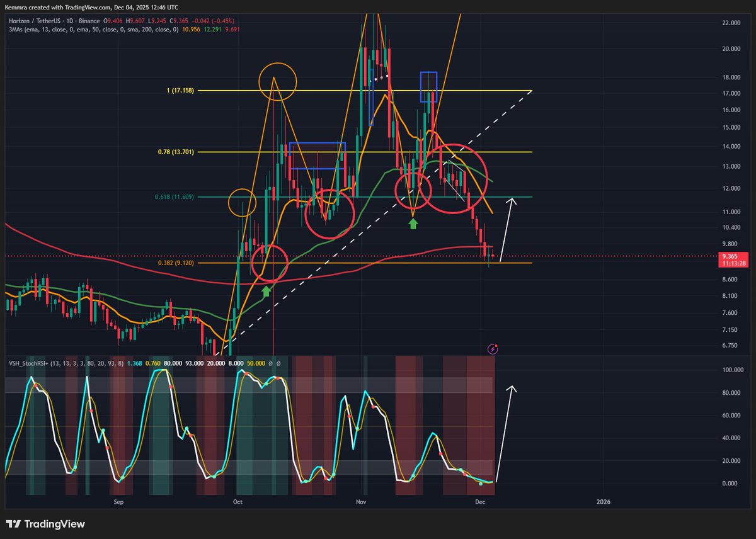This screenshot has height=539, width=756.
Task: Click the 0.760 StochRSI legend value
Action: pyautogui.click(x=153, y=363)
